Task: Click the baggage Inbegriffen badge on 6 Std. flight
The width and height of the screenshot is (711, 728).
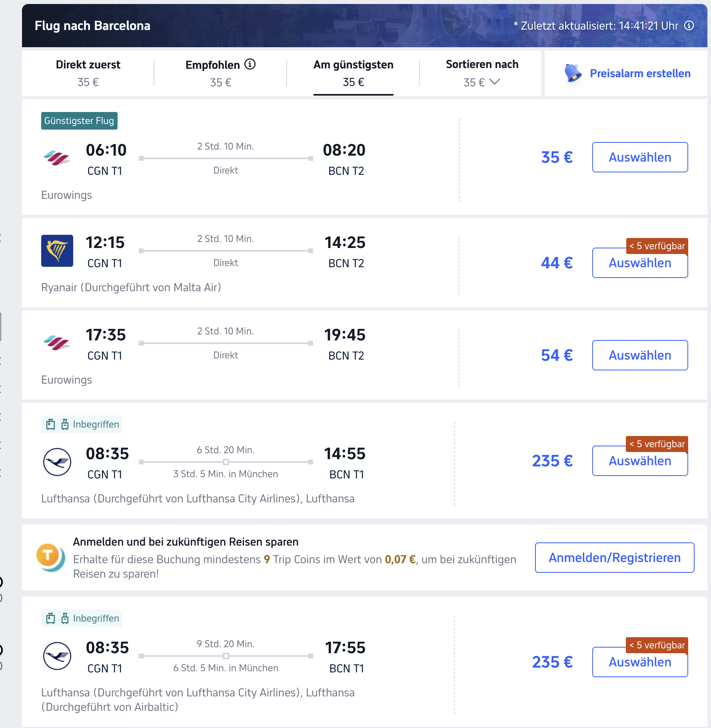Action: point(82,424)
